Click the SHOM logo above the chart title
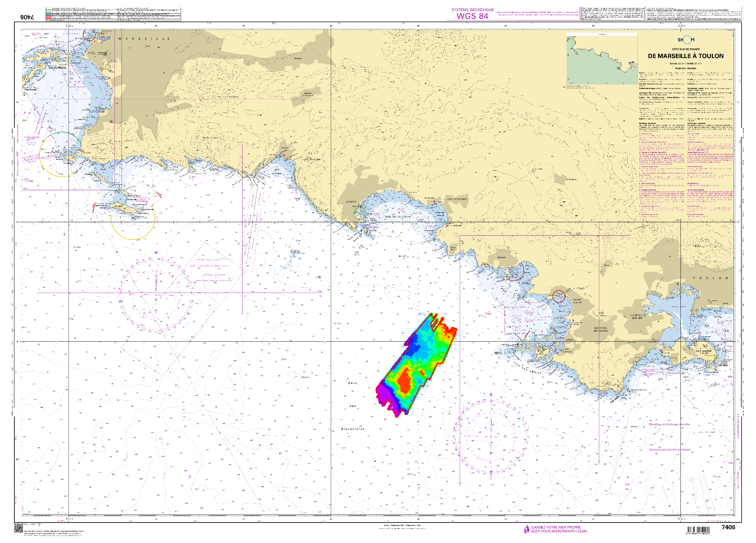This screenshot has height=543, width=756. [x=686, y=40]
